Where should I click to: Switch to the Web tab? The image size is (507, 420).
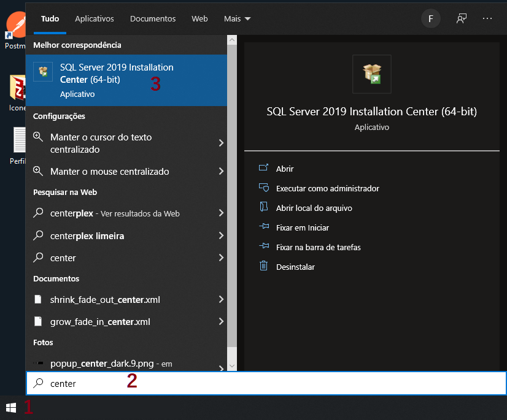coord(199,19)
